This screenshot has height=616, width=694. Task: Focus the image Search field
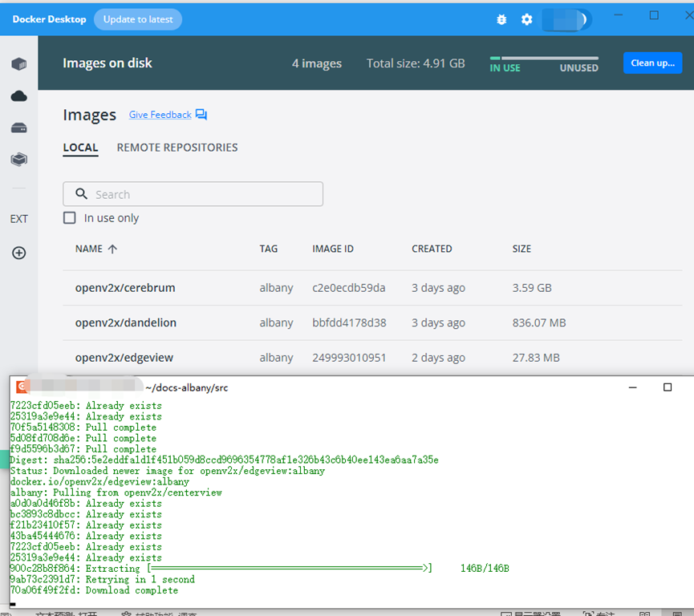(x=193, y=194)
